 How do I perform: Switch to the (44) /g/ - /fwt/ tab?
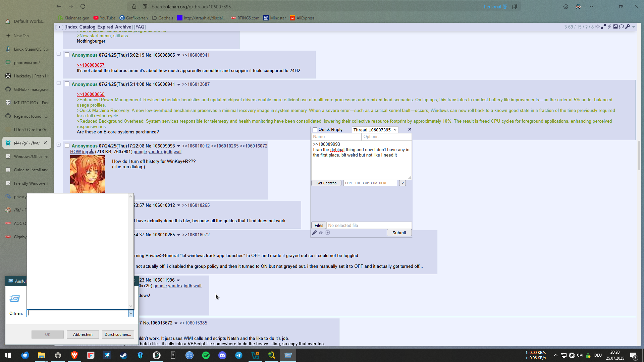27,143
